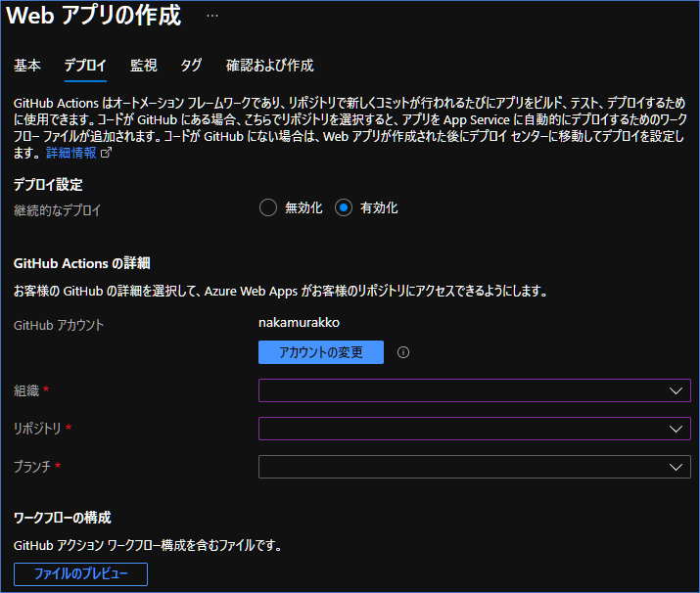The image size is (700, 593).
Task: Click the nakamurakko account name
Action: pyautogui.click(x=300, y=323)
